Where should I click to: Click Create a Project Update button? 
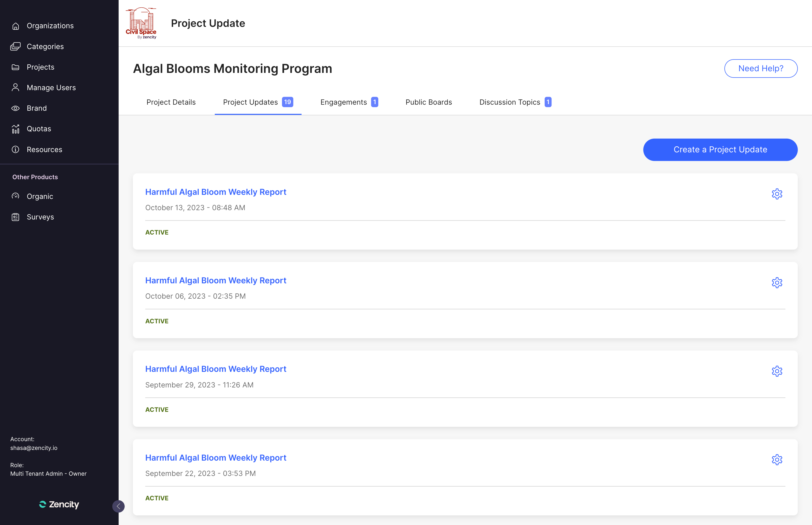pyautogui.click(x=720, y=150)
